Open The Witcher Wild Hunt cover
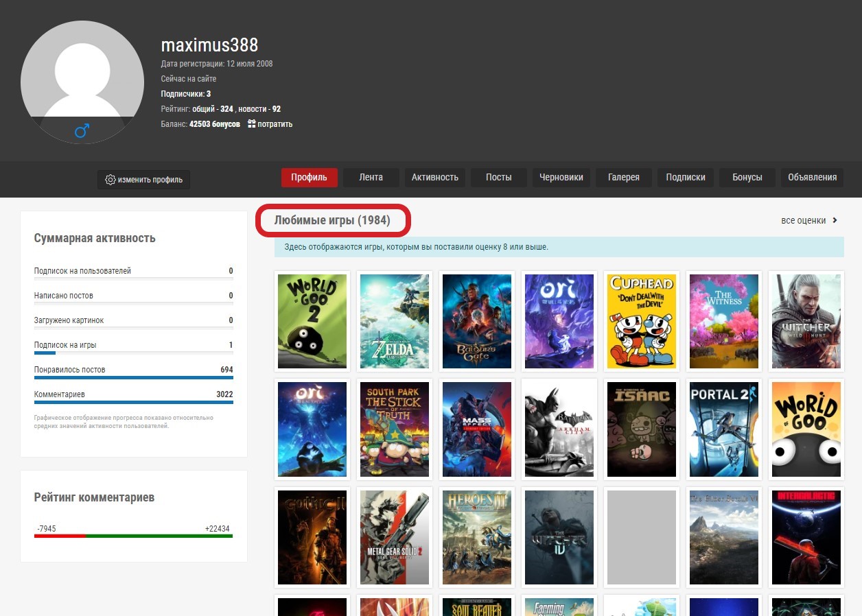The image size is (862, 616). point(806,321)
